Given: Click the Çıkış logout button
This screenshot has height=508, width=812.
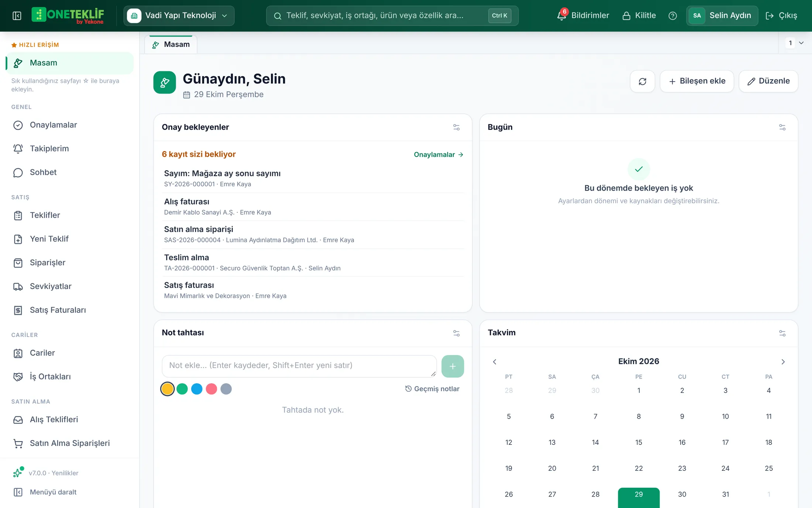Looking at the screenshot, I should 781,16.
